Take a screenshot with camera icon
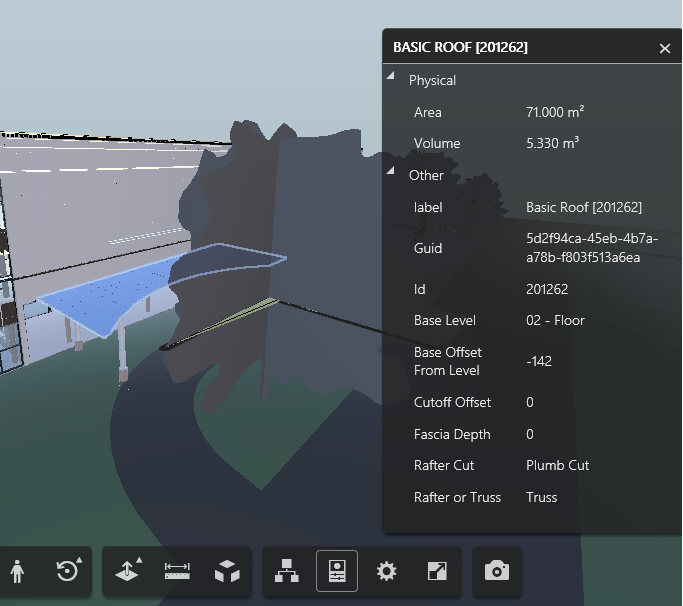The height and width of the screenshot is (606, 683). 496,571
